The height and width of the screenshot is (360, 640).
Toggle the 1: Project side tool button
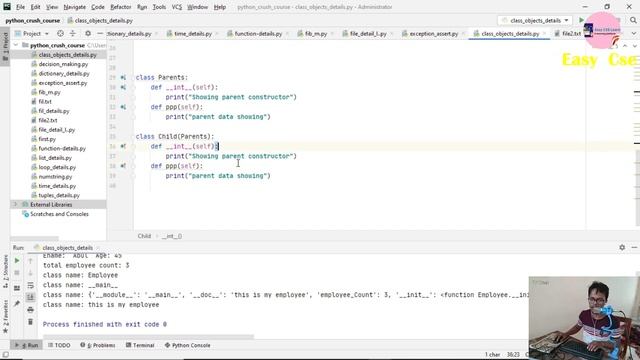click(5, 46)
